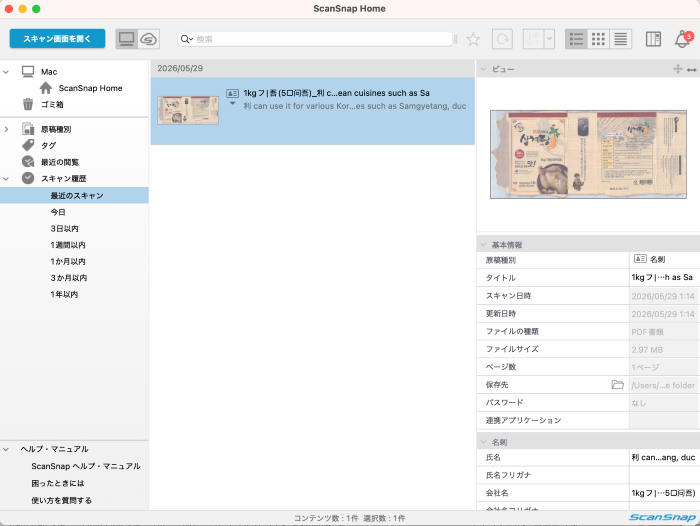Switch to list view mode
This screenshot has height=526, width=700.
576,39
